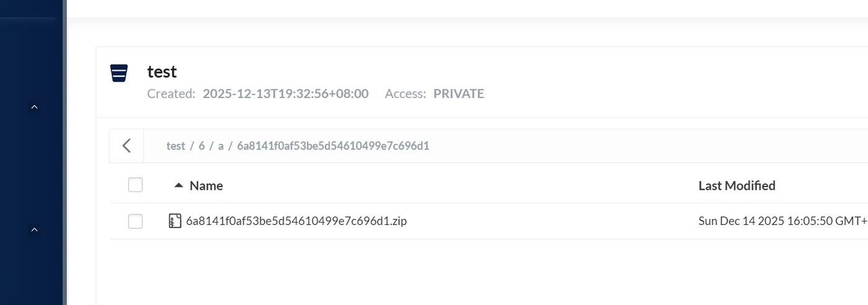Check the box for the 6a8141f0...zip file
Screen dimensions: 868x305
[135, 221]
